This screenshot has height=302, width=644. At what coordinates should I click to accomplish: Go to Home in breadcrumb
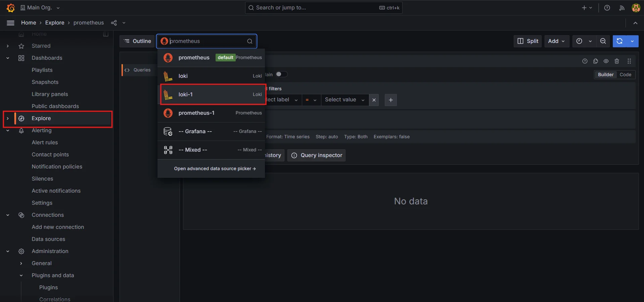click(x=29, y=23)
